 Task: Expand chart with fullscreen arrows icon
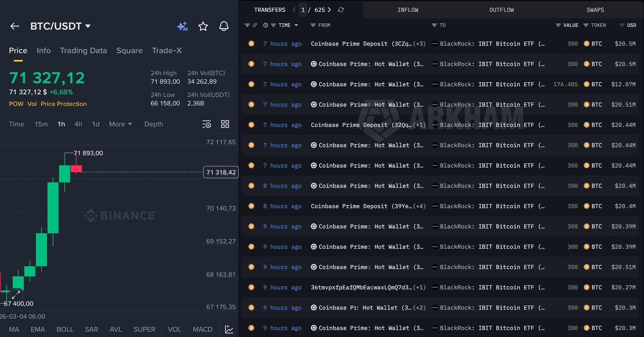pyautogui.click(x=16, y=295)
